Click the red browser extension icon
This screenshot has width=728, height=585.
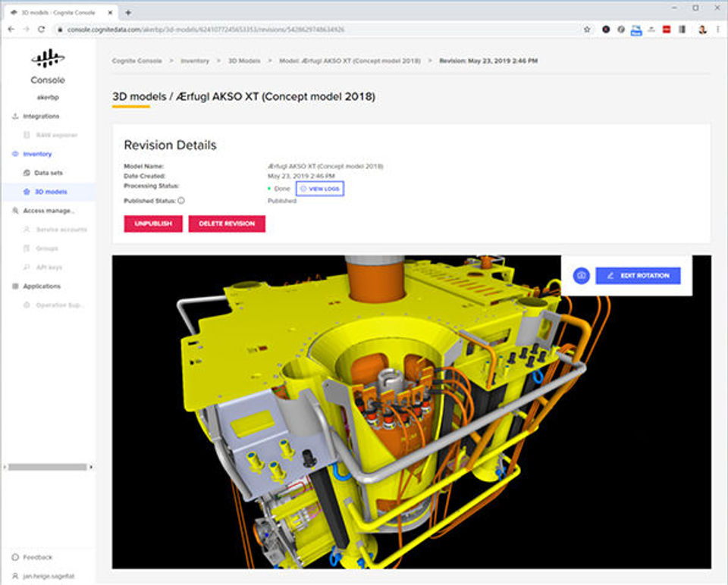pos(667,30)
